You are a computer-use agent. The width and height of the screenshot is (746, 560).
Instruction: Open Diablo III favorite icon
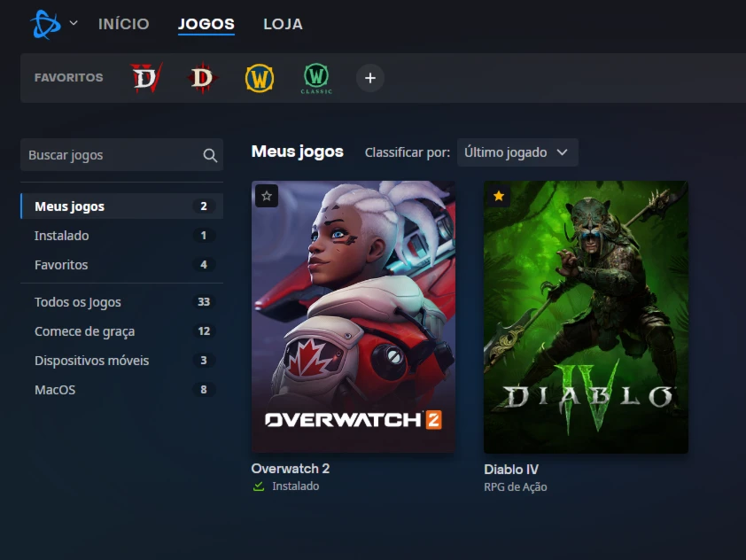pos(203,78)
